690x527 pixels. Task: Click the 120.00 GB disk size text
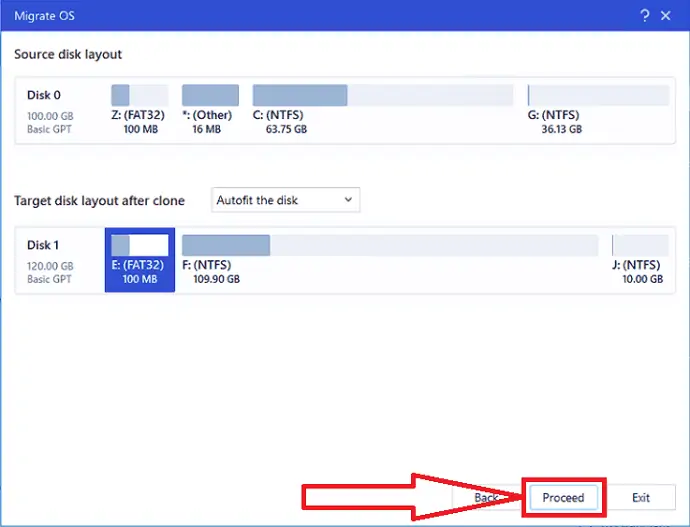point(50,266)
